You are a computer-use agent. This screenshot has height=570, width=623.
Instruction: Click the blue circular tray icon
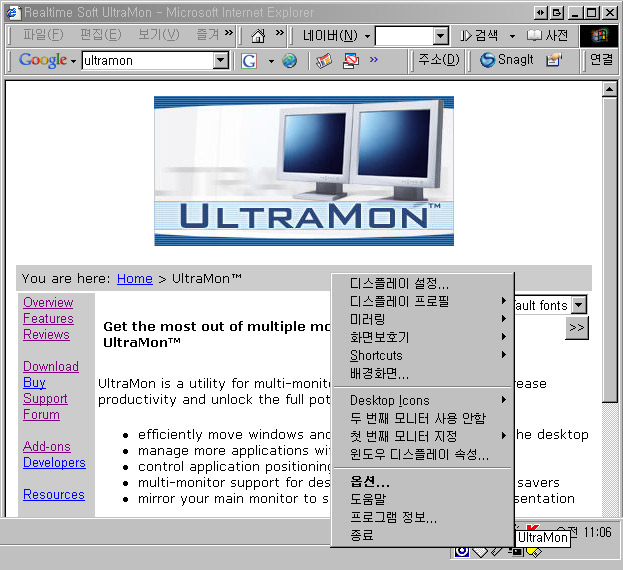click(x=462, y=551)
